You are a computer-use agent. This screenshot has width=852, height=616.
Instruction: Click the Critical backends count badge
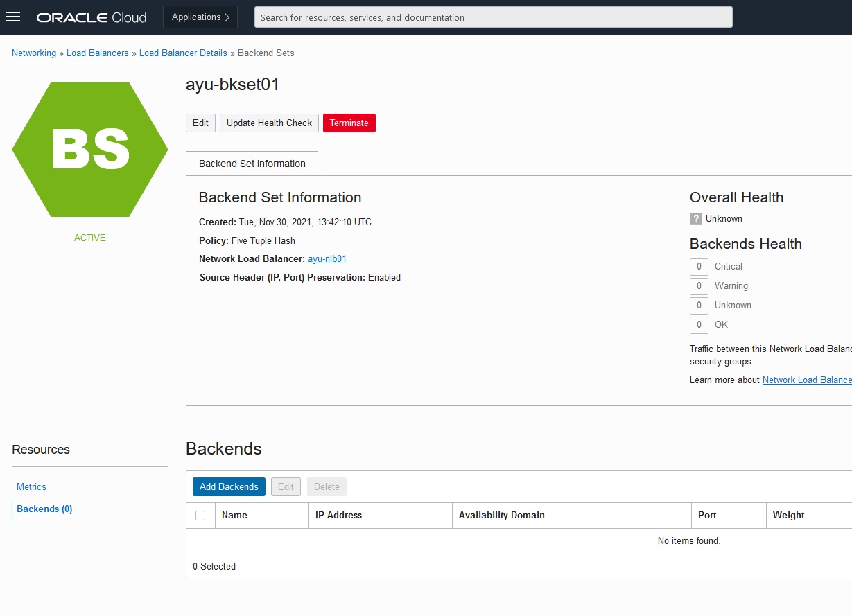699,267
